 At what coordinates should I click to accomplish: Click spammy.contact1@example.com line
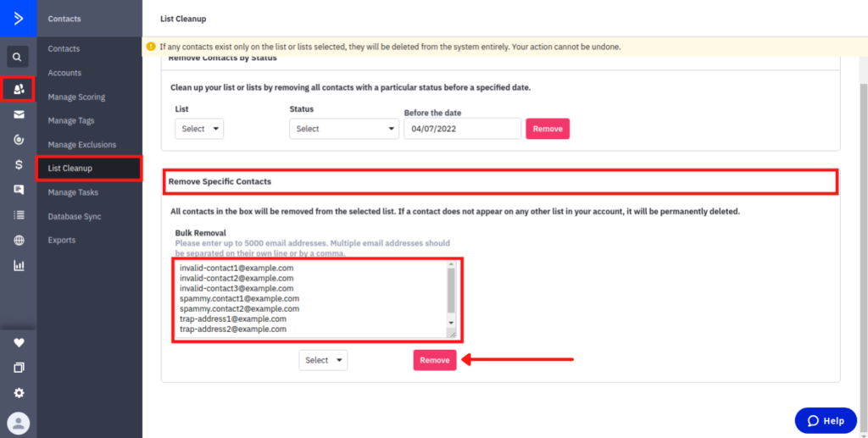pos(240,298)
